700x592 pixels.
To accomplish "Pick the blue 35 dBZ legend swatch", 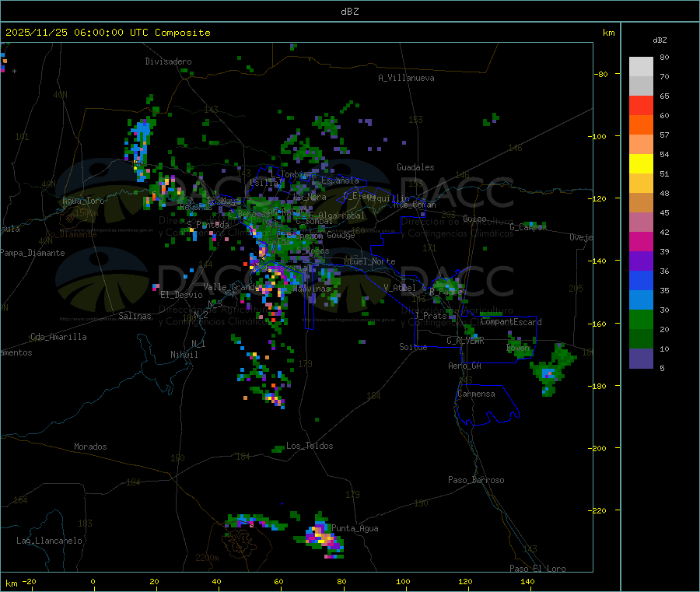I will 641,280.
